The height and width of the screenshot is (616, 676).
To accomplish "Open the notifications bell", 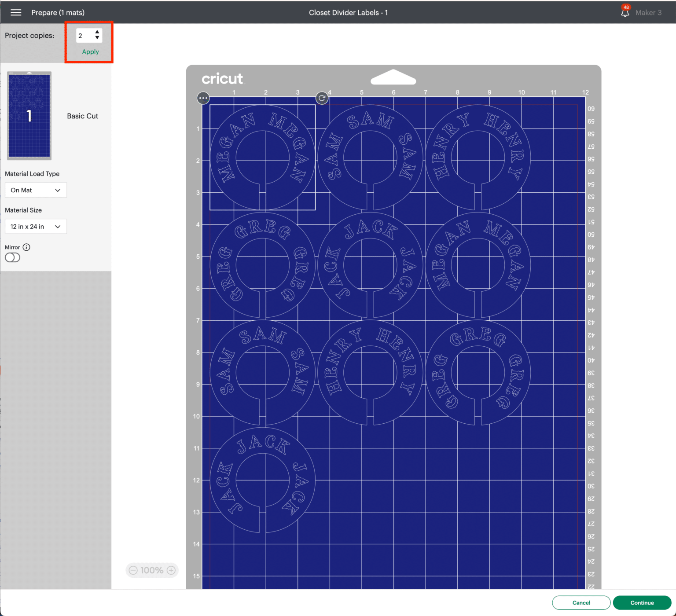I will [x=625, y=12].
